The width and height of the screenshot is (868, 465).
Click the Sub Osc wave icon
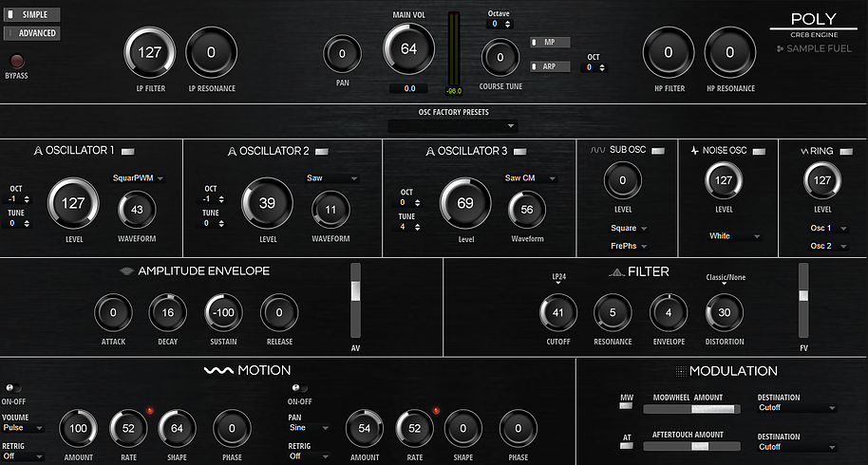[x=598, y=150]
